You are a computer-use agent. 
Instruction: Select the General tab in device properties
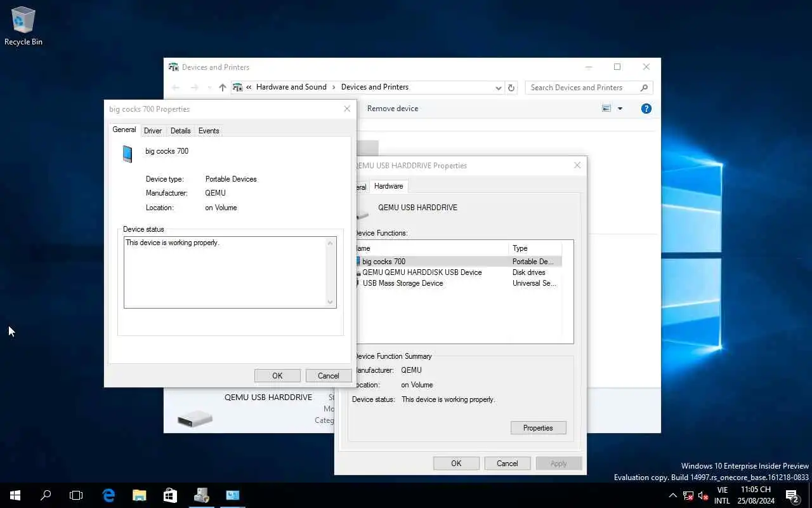pyautogui.click(x=124, y=130)
